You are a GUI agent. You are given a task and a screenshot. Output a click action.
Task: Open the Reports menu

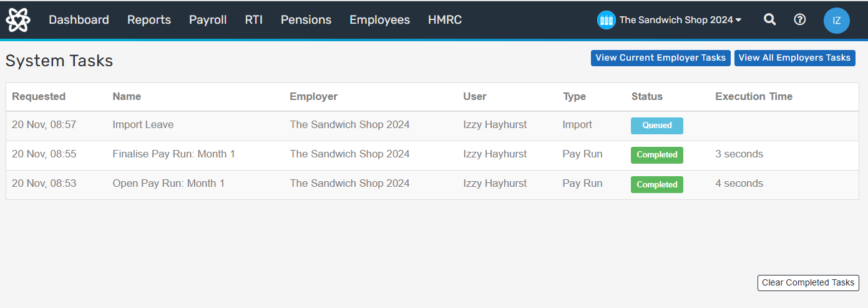pos(149,20)
